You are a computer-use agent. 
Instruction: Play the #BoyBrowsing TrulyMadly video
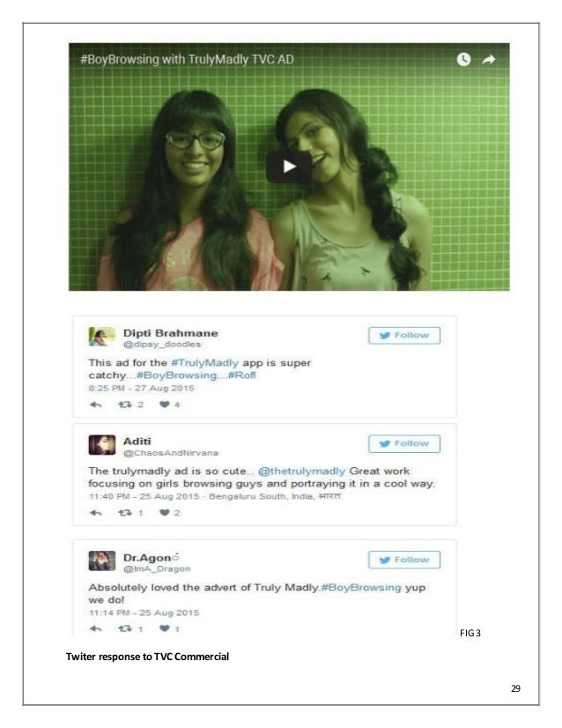[289, 167]
